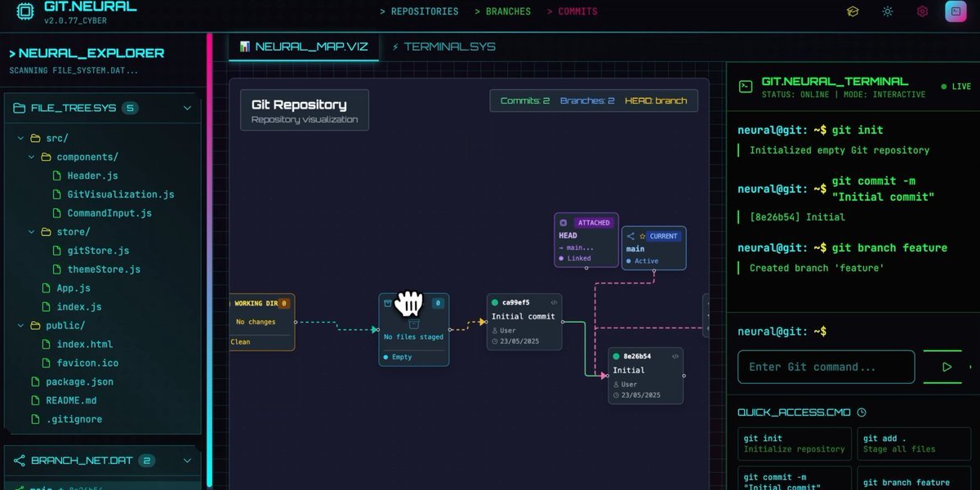
Task: Click the clock icon beside QUICK_ACCESS.CMD
Action: coord(862,412)
